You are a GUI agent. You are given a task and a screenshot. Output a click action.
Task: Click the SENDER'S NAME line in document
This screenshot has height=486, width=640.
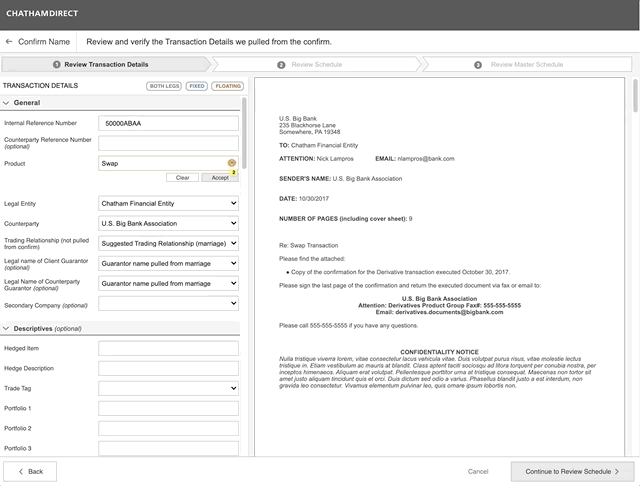click(x=340, y=179)
